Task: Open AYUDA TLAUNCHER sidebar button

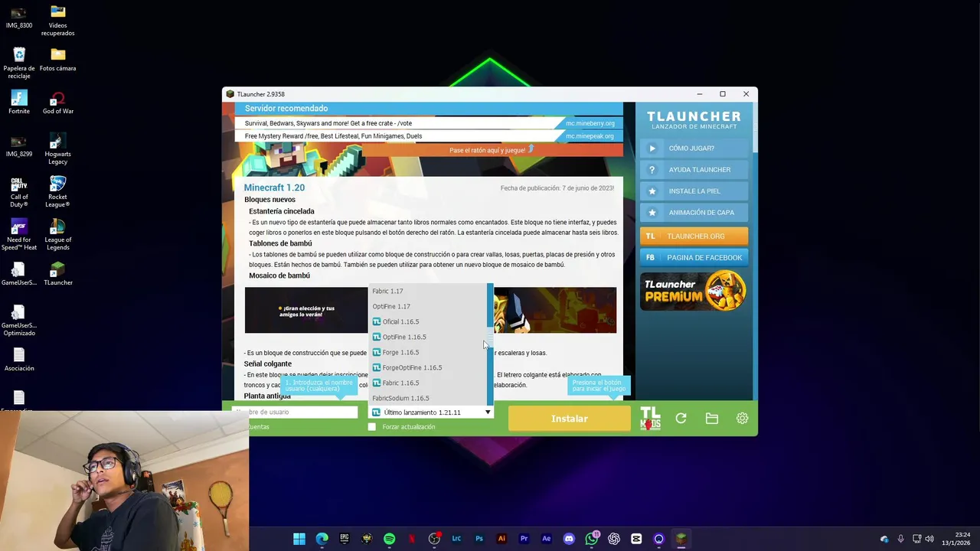Action: [694, 170]
